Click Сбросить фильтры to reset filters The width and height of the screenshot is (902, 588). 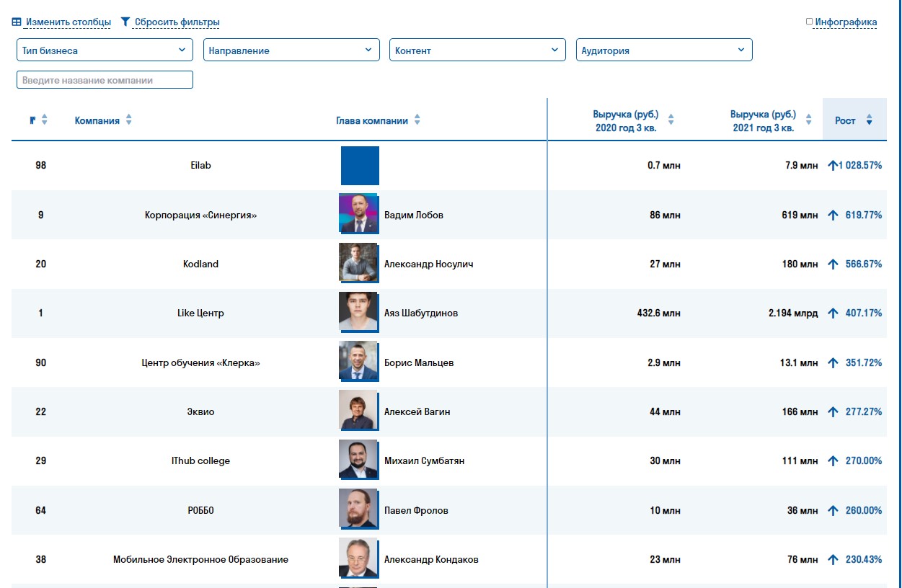click(177, 22)
